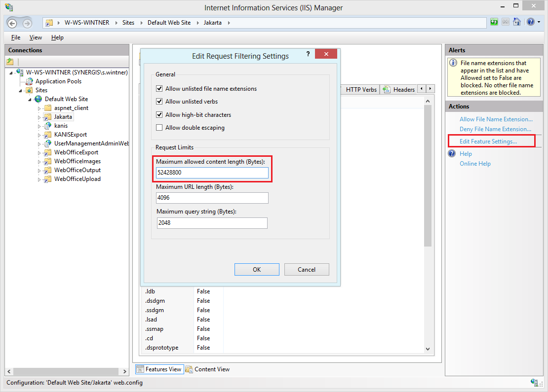The image size is (548, 392).
Task: Open IIS Manager home via the house icon
Action: pyautogui.click(x=516, y=23)
